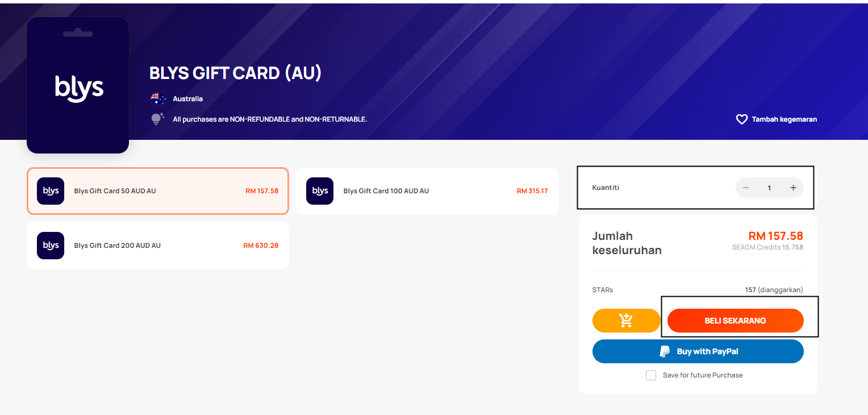Click the Australia flag icon
This screenshot has width=868, height=415.
click(x=158, y=99)
